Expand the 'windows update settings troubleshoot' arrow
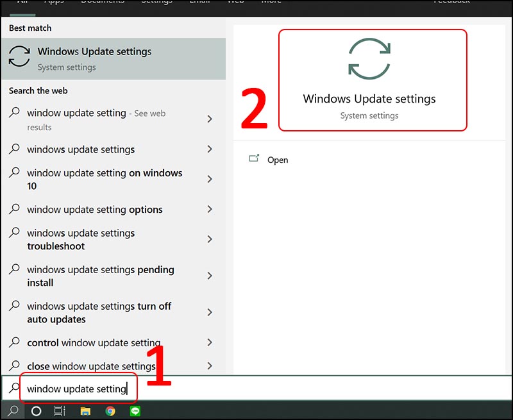The width and height of the screenshot is (513, 420). pos(210,239)
